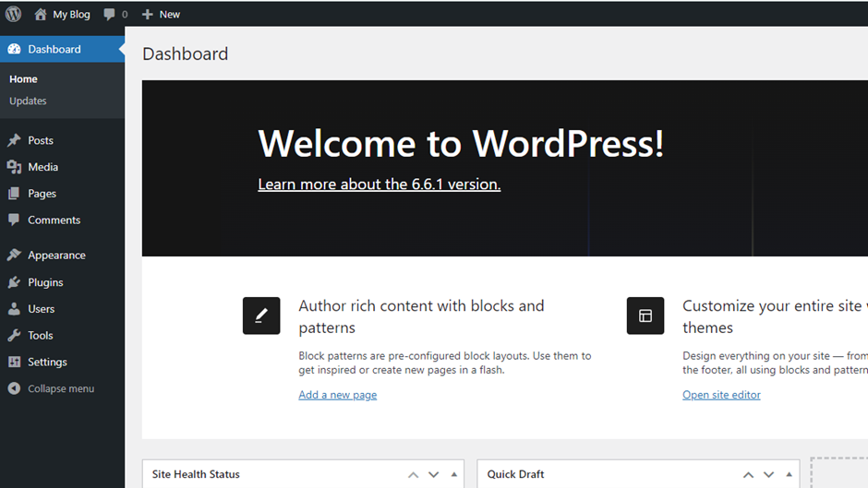Screen dimensions: 868x488
Task: Click the Media library icon
Action: tap(14, 167)
